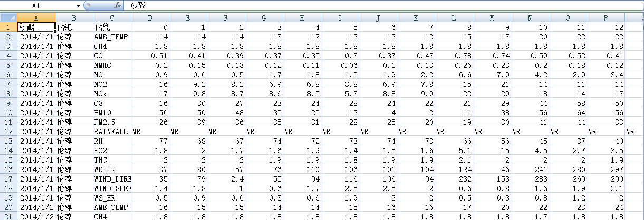
Task: Click the 0.51 value in CO row
Action: click(150, 56)
